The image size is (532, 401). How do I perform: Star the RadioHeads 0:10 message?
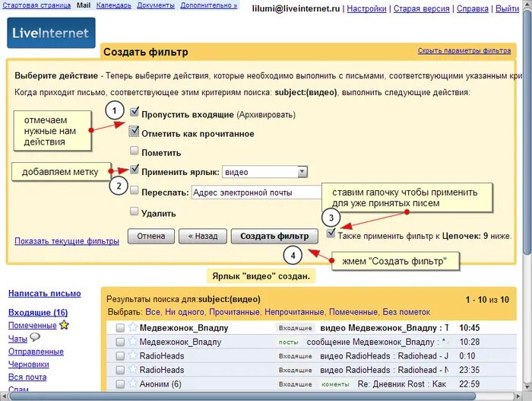tap(133, 355)
